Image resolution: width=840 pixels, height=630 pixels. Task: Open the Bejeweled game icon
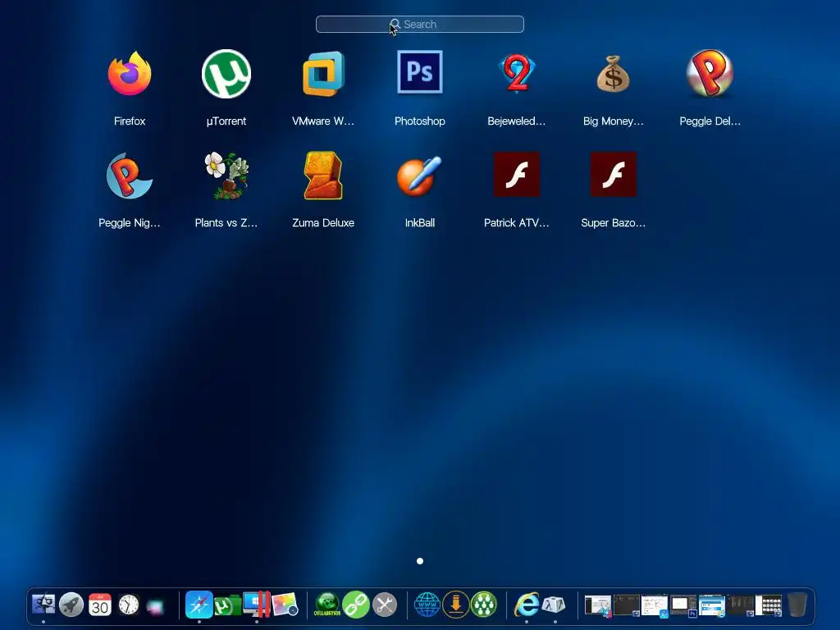(517, 73)
